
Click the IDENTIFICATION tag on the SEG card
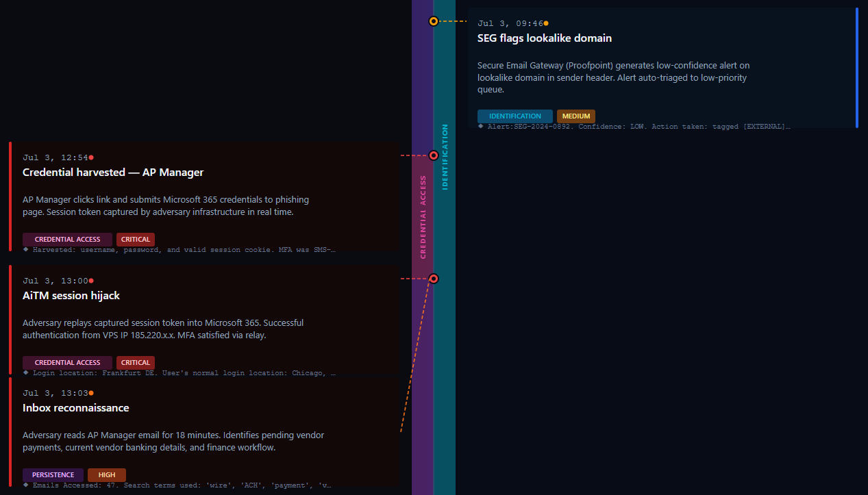(x=515, y=116)
